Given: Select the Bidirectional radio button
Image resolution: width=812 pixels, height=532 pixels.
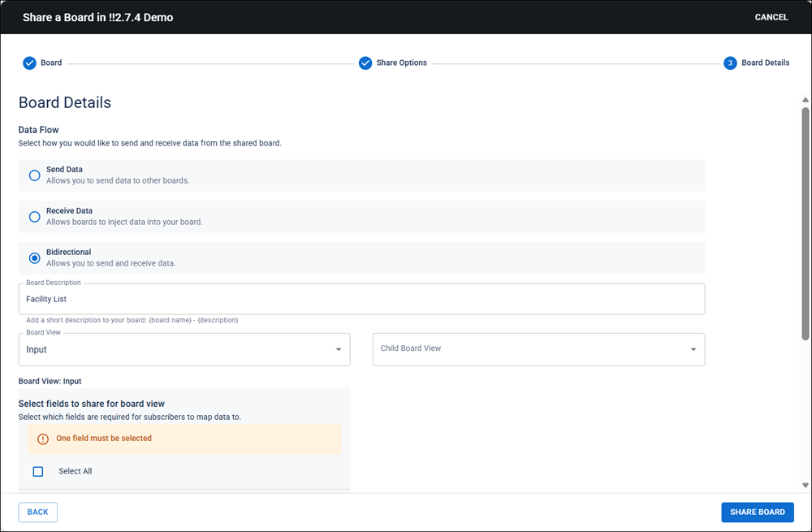Looking at the screenshot, I should [35, 258].
